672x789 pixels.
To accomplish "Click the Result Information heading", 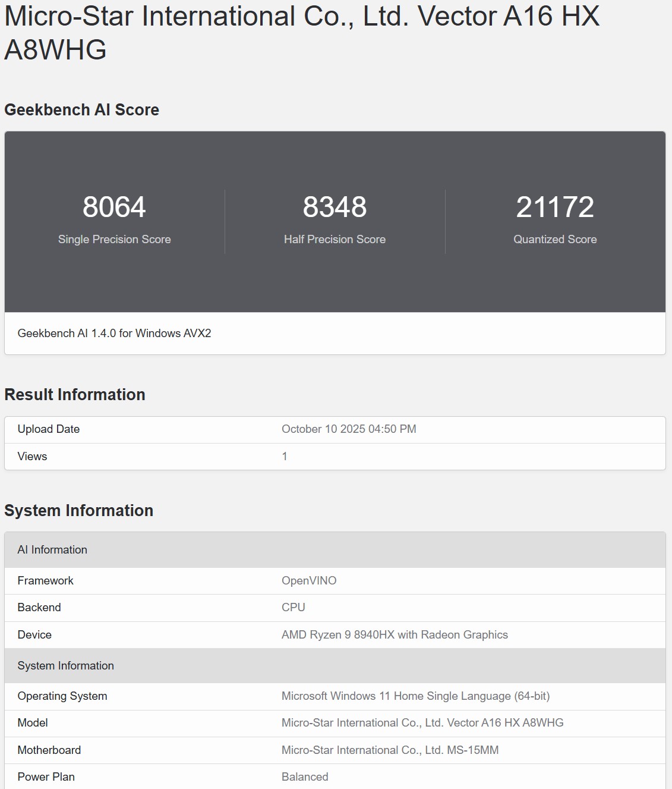I will (75, 395).
